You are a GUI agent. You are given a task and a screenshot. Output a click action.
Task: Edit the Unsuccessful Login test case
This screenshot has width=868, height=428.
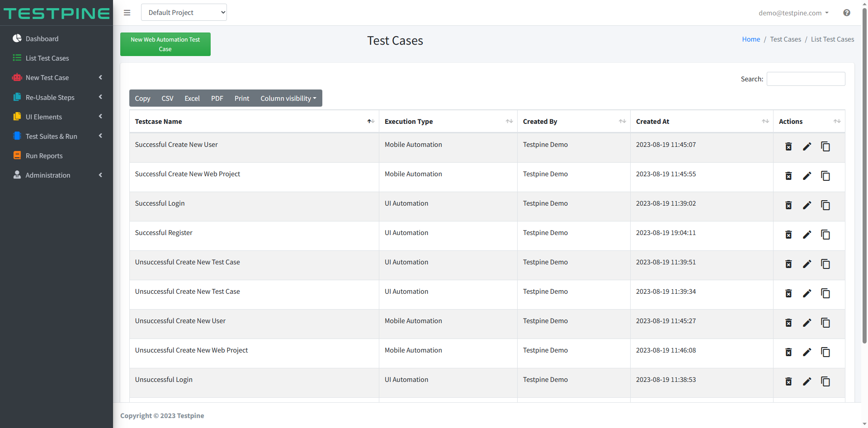pyautogui.click(x=807, y=381)
